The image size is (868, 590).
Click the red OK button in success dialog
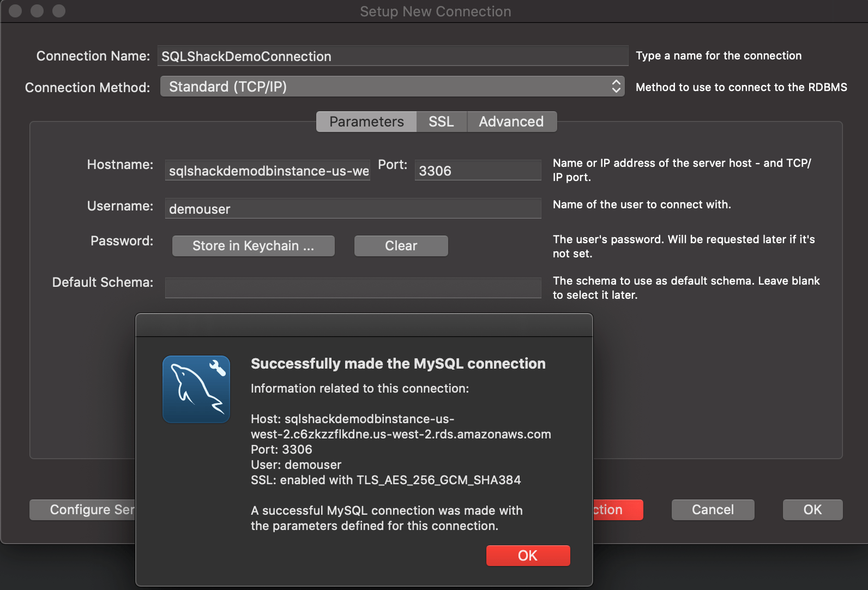tap(528, 556)
